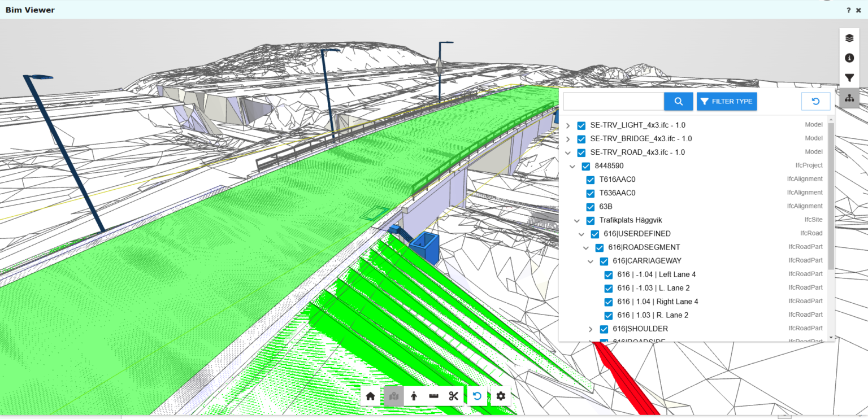
Task: Open the funnel Filter panel icon
Action: point(849,78)
